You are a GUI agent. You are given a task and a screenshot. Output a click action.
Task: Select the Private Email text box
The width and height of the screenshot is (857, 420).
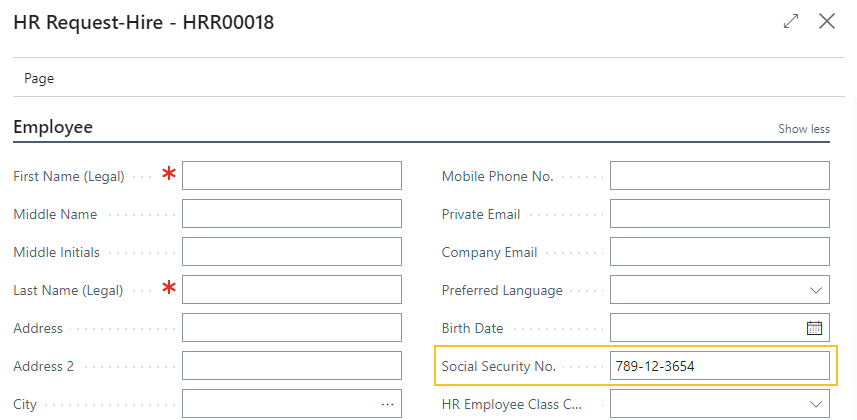pyautogui.click(x=719, y=214)
